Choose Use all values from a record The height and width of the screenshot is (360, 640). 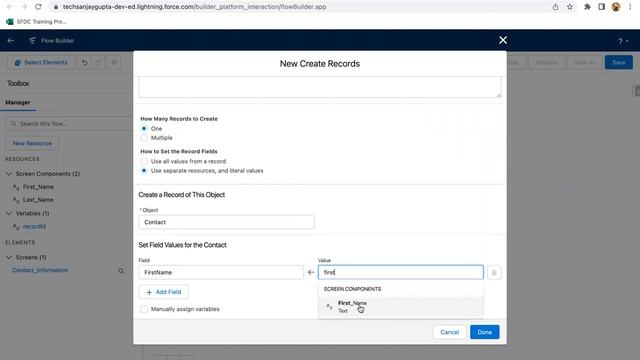pos(144,161)
